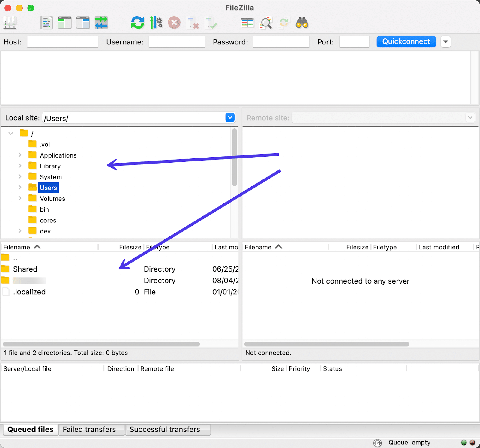
Task: Toggle display of the message log
Action: (x=46, y=23)
